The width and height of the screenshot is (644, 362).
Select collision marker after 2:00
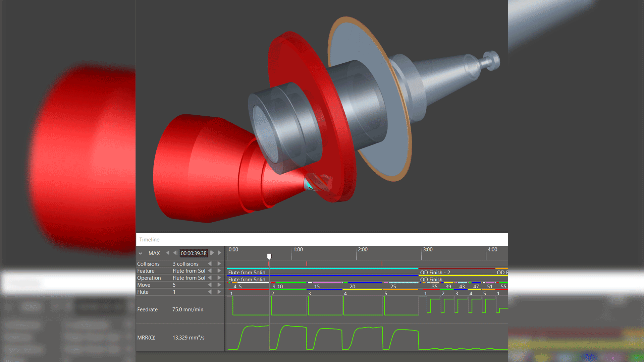coord(382,264)
